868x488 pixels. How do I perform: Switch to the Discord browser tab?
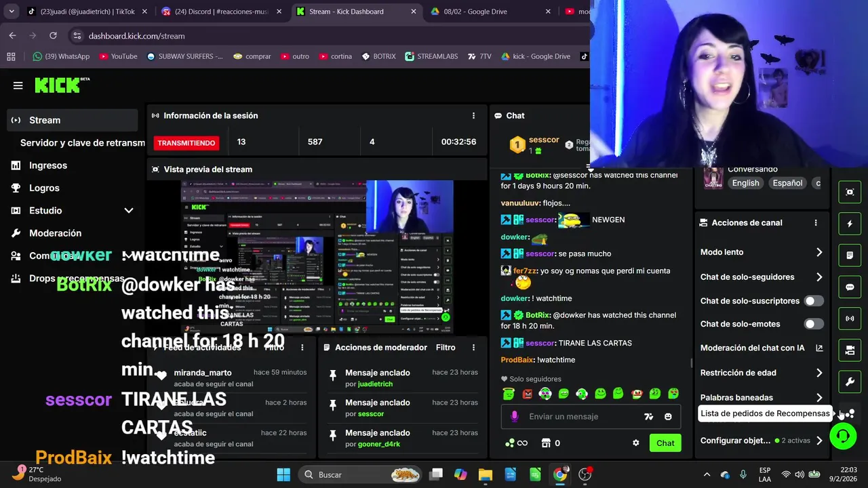coord(222,12)
